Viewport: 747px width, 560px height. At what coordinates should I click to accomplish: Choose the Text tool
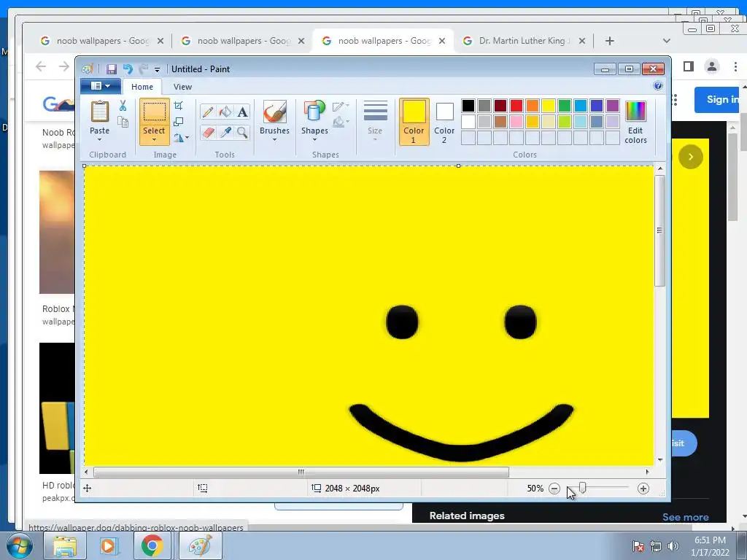pyautogui.click(x=242, y=112)
